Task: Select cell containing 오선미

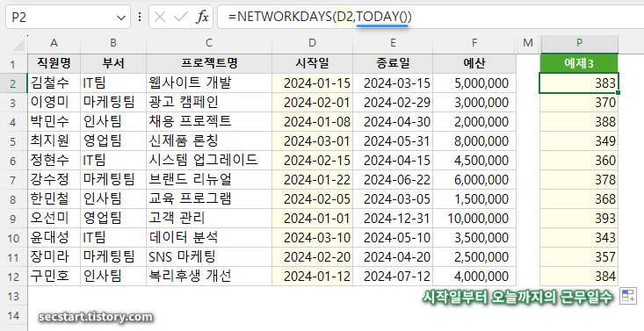Action: (54, 219)
